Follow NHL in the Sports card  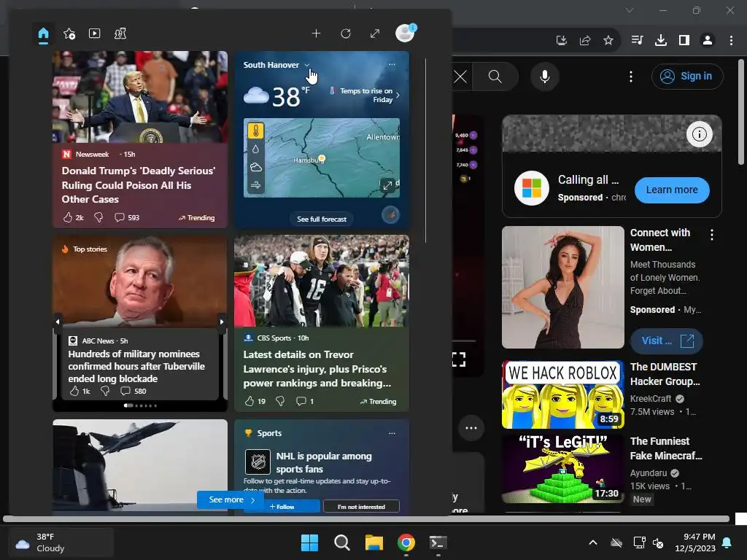tap(282, 507)
